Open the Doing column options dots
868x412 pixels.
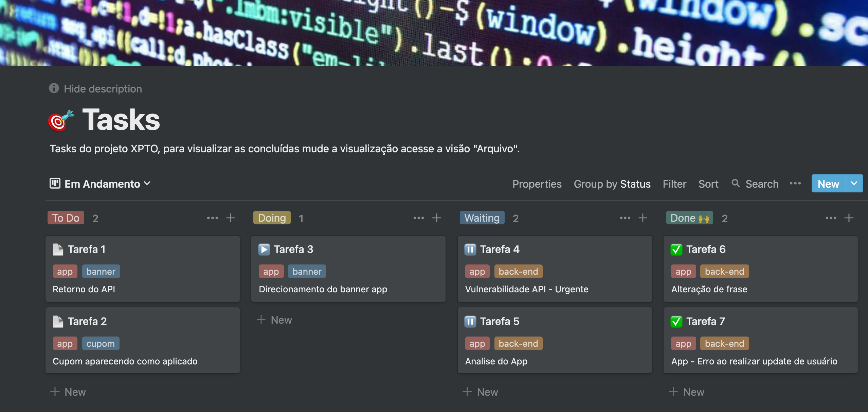[x=419, y=218]
